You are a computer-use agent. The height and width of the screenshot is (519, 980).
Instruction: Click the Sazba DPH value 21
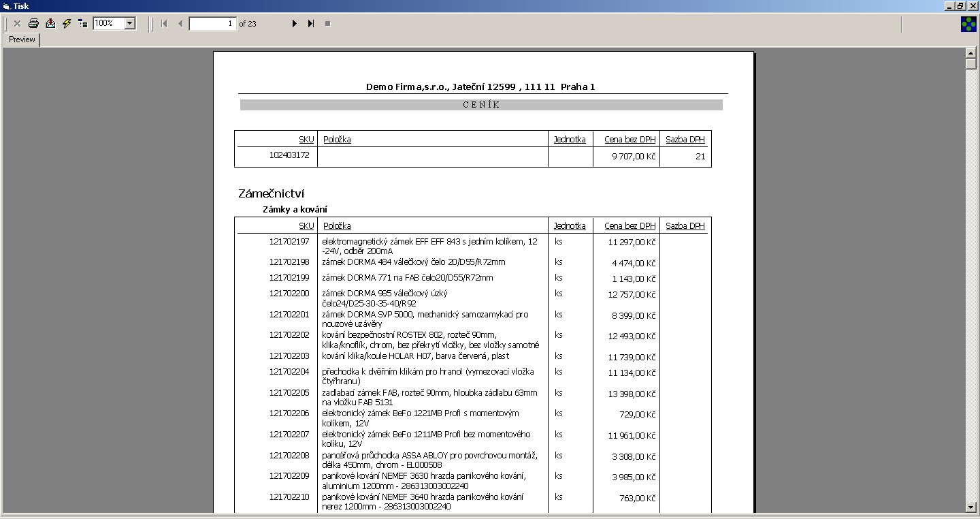pos(700,157)
